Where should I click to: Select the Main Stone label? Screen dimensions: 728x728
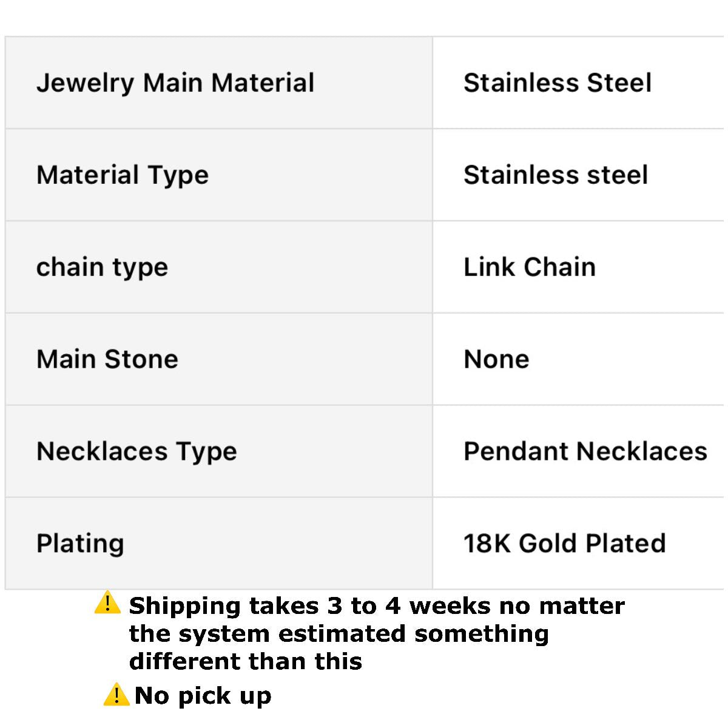click(x=107, y=359)
